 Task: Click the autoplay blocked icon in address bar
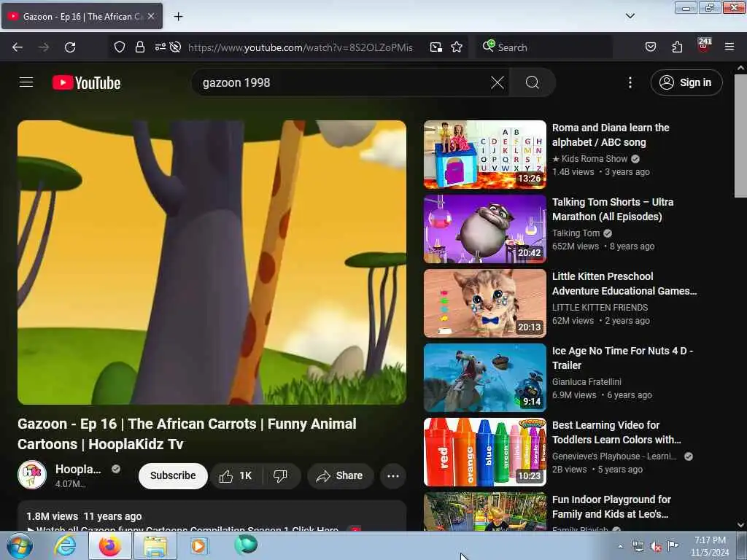[x=175, y=47]
